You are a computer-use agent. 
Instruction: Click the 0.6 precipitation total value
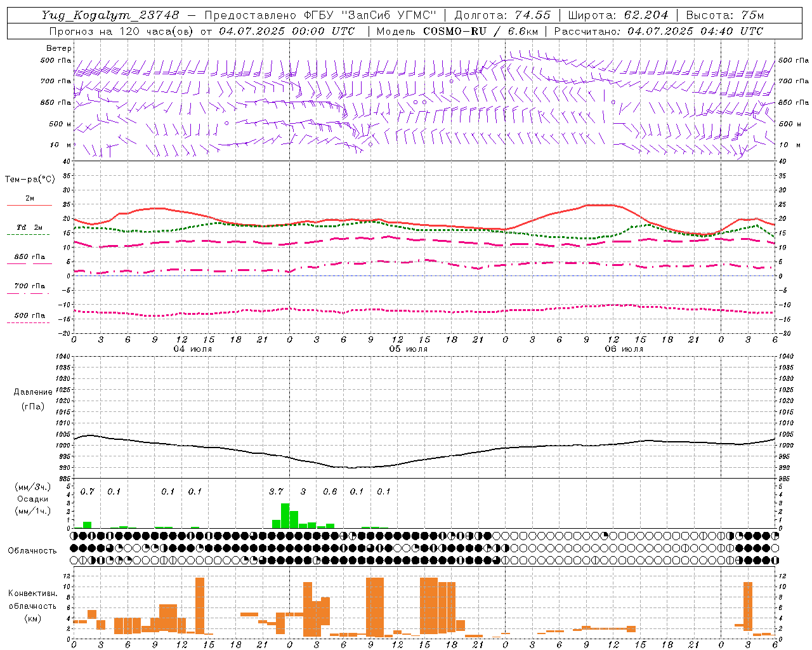tap(330, 491)
